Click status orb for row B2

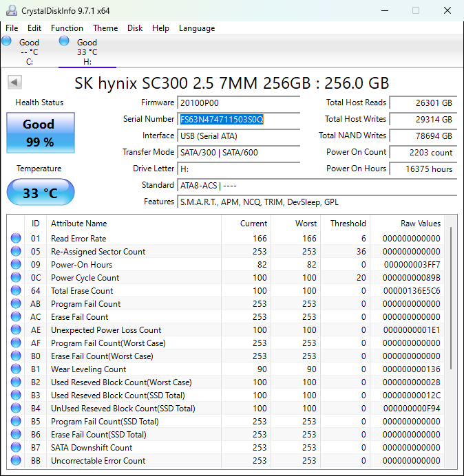click(x=16, y=382)
